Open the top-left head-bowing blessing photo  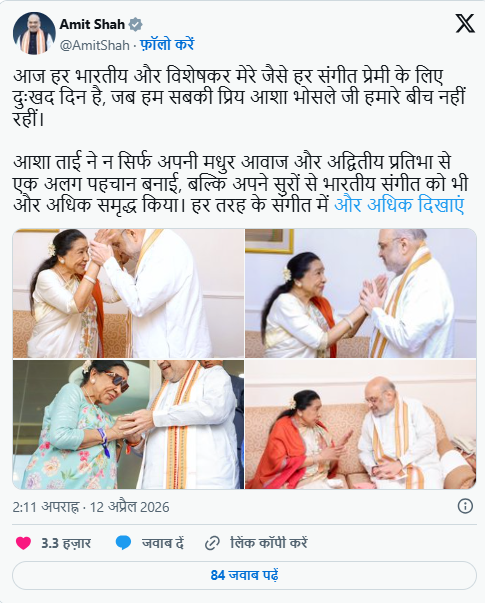click(x=128, y=293)
